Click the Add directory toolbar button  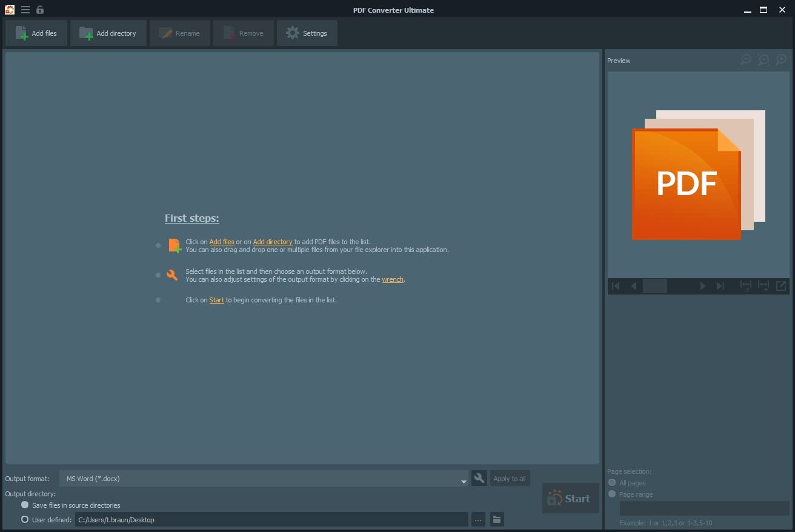(x=108, y=33)
